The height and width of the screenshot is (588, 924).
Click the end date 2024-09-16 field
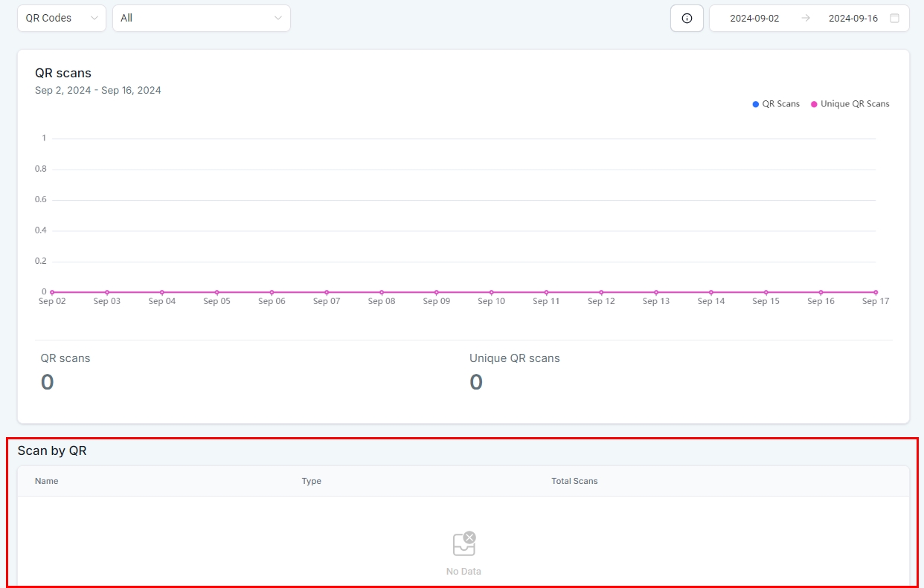point(853,19)
